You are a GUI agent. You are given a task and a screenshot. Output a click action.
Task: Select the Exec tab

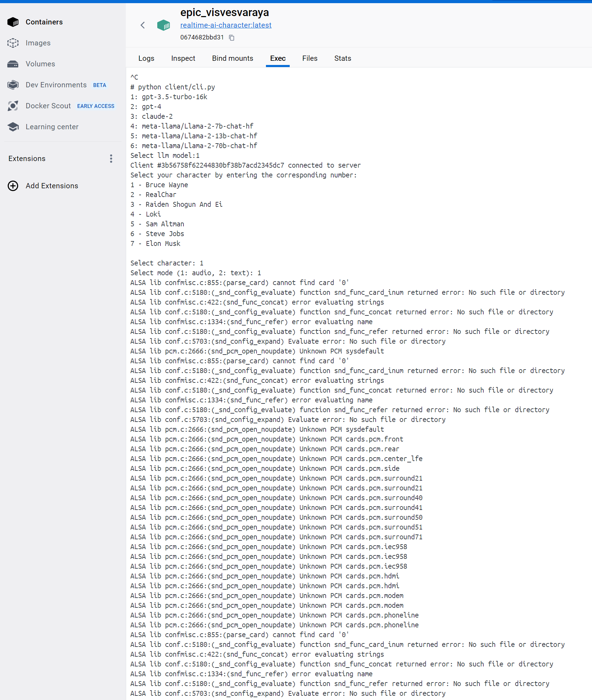tap(277, 58)
